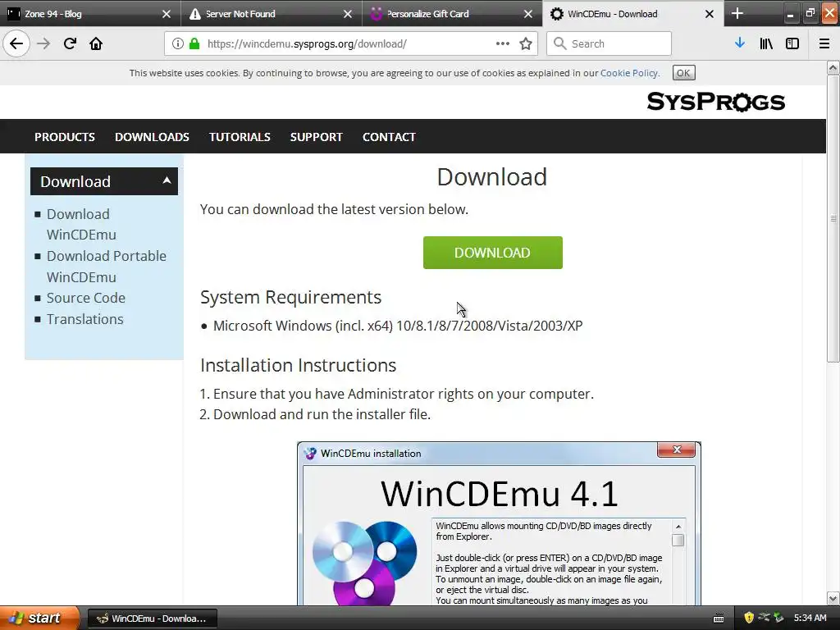
Task: Open the Firefox hamburger menu
Action: tap(824, 43)
